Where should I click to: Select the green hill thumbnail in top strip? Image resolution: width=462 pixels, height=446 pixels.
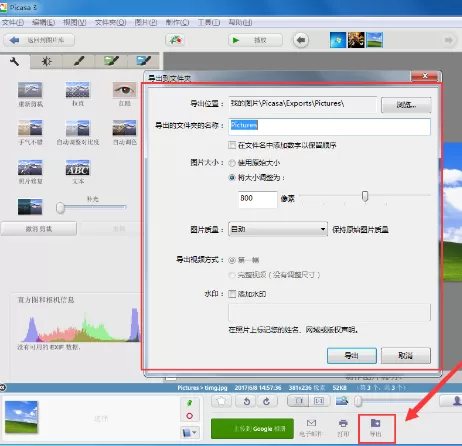click(x=374, y=40)
